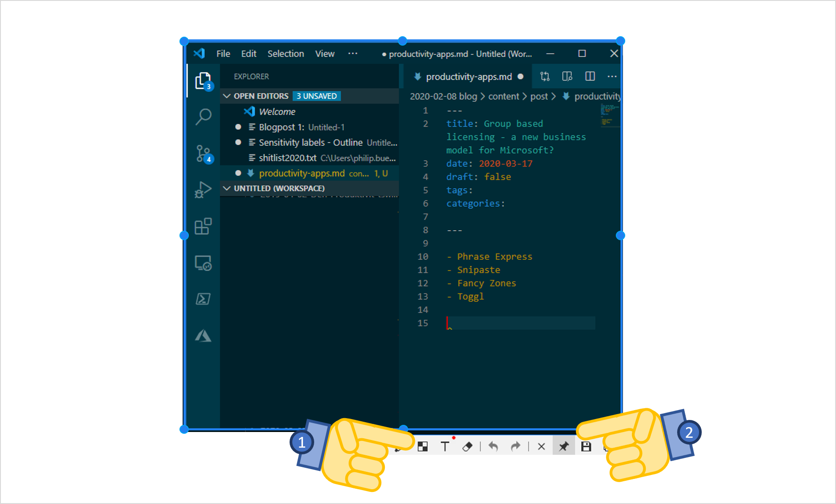The height and width of the screenshot is (504, 836).
Task: Click the '- Phrase Express' line
Action: click(x=489, y=257)
